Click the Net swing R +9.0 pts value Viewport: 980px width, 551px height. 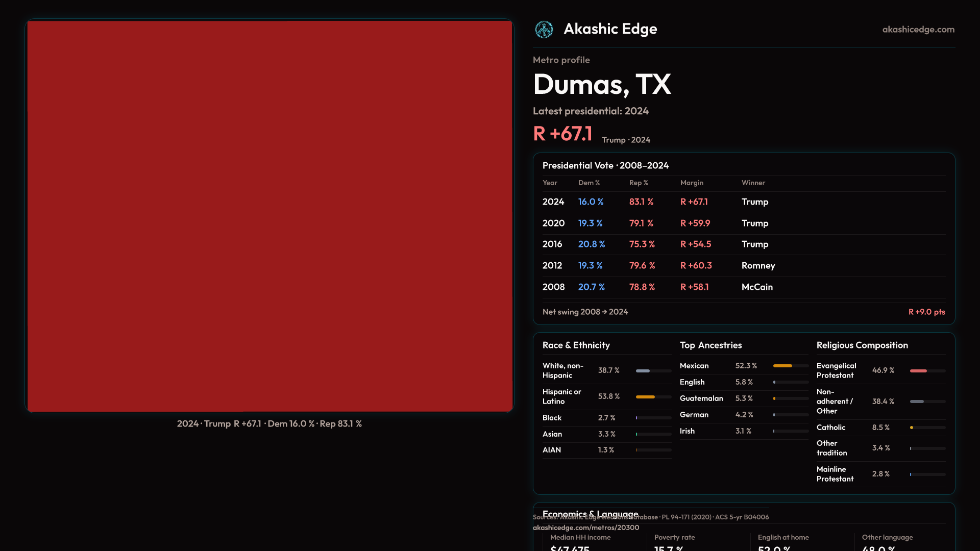926,312
